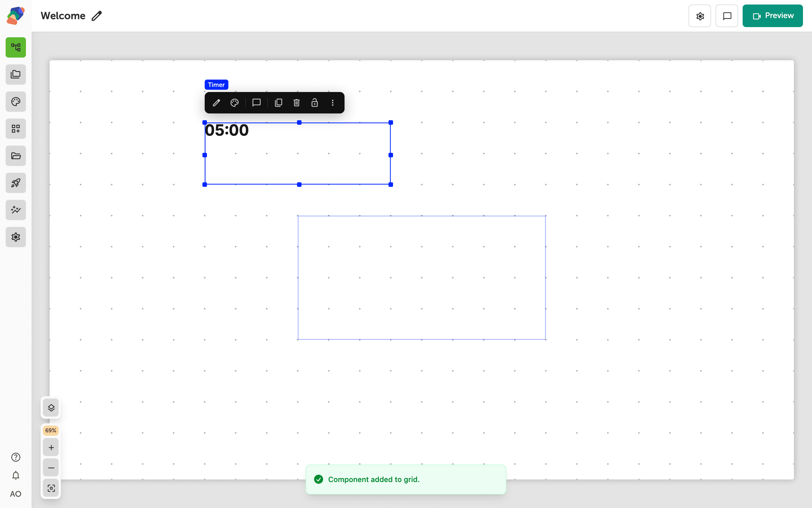Open the sparkle analytics icon in sidebar
The height and width of the screenshot is (508, 812).
click(16, 210)
